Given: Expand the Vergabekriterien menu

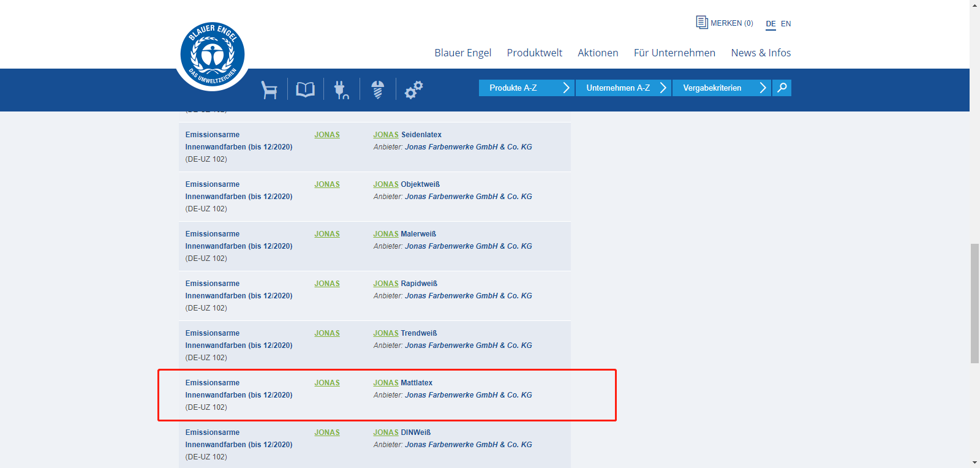Looking at the screenshot, I should [722, 88].
